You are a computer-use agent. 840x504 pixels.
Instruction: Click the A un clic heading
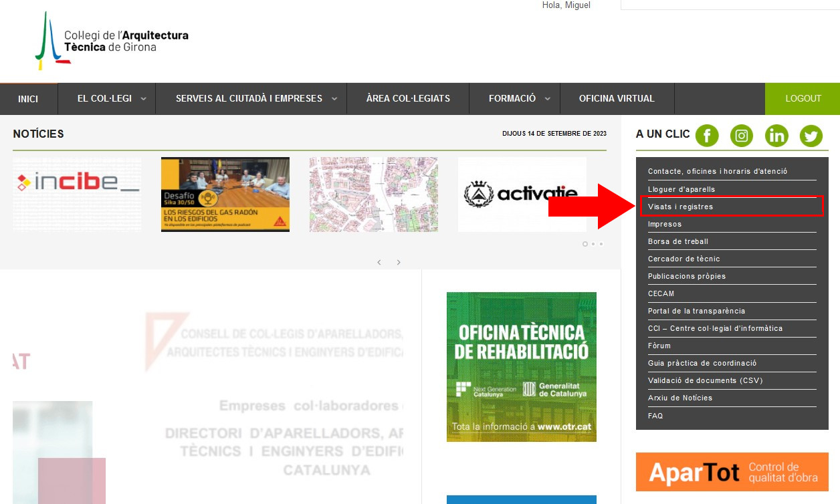pyautogui.click(x=663, y=134)
